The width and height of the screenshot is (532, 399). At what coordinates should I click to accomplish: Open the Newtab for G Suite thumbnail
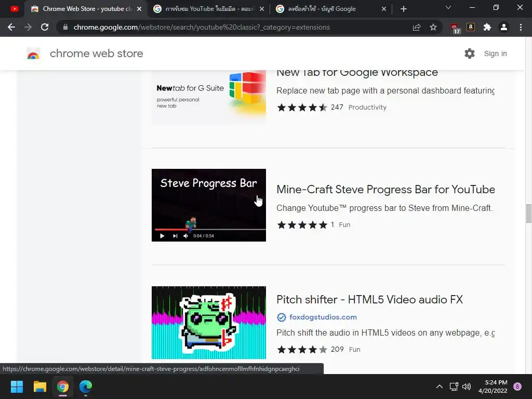click(x=209, y=97)
